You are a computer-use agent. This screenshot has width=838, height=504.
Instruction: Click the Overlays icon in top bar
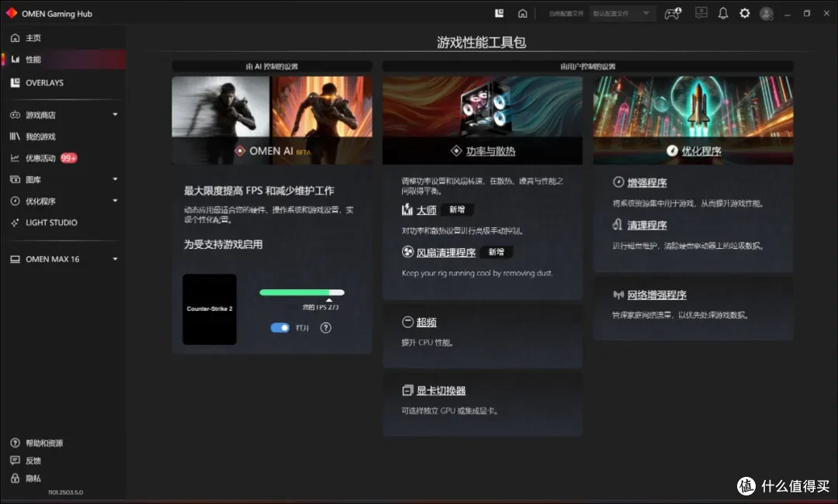point(499,13)
